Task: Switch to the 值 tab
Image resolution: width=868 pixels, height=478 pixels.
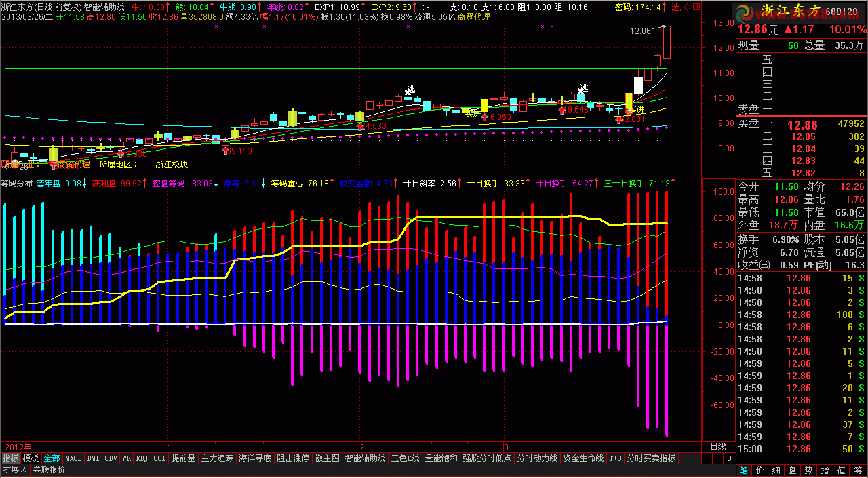Action: 841,469
